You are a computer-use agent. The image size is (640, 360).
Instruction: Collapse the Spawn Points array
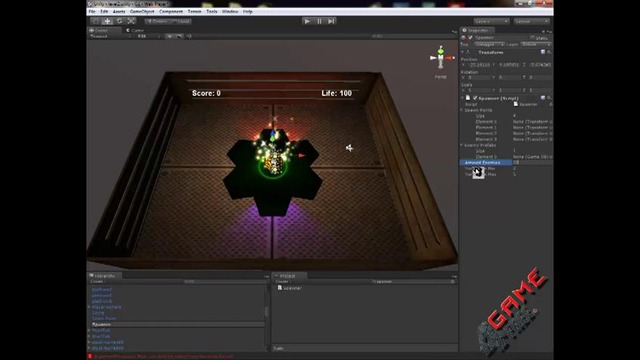point(462,110)
